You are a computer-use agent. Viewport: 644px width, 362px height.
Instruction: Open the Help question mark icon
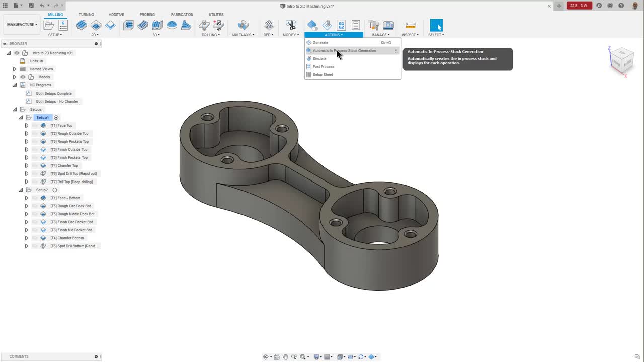pos(621,6)
